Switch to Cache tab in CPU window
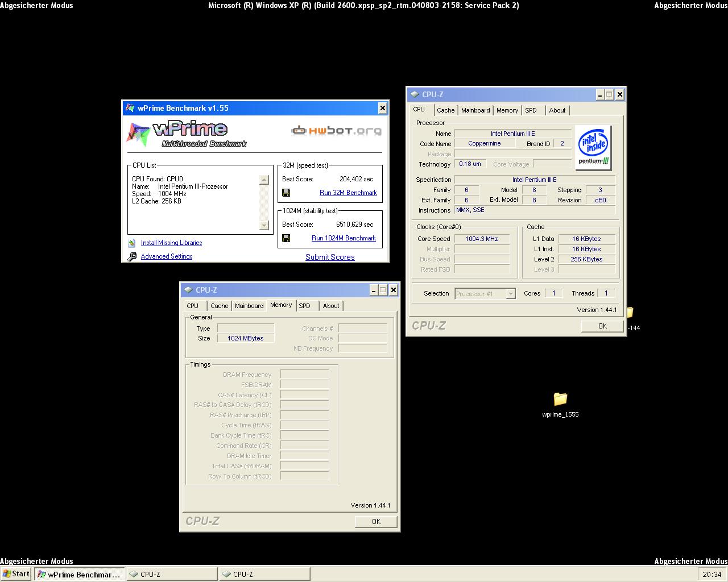This screenshot has width=728, height=582. [x=445, y=110]
